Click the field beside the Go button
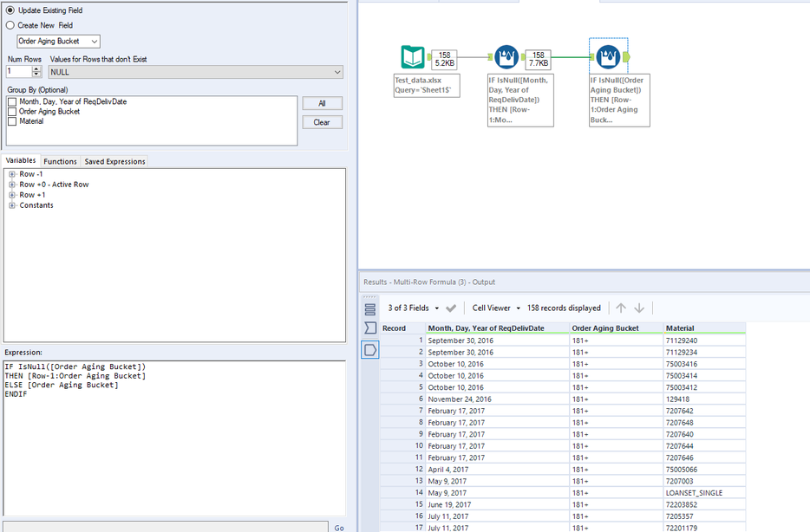 click(x=166, y=527)
